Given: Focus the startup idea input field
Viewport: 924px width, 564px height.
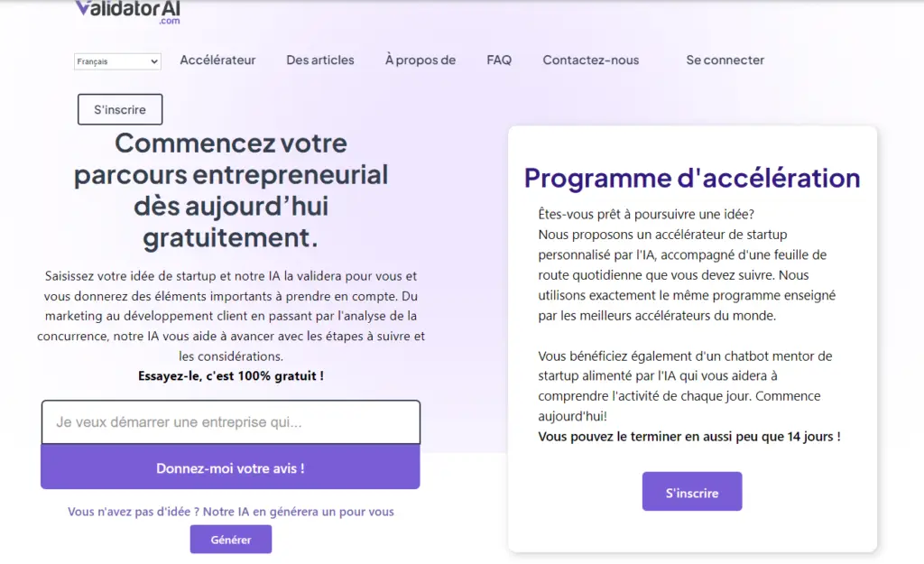Looking at the screenshot, I should coord(231,422).
